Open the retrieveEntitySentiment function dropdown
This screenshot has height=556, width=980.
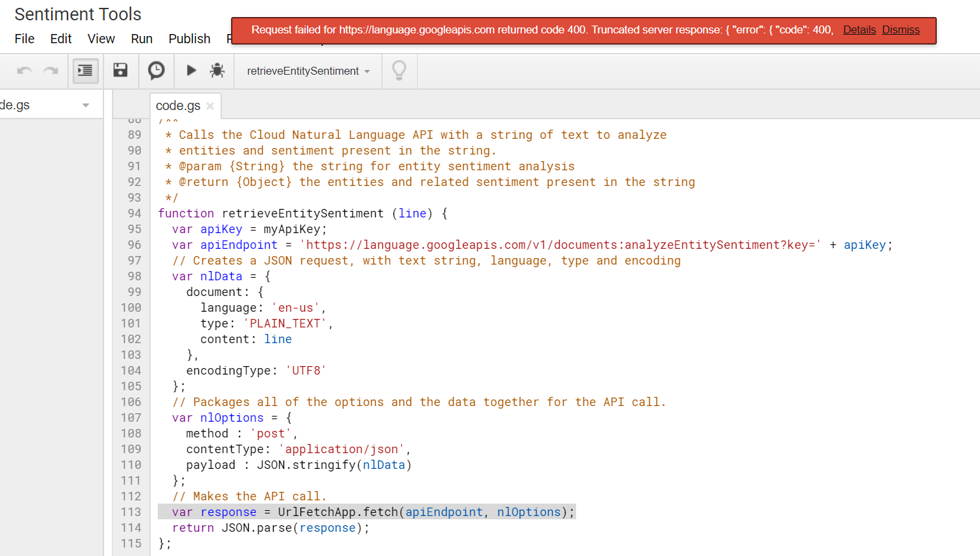coord(308,71)
